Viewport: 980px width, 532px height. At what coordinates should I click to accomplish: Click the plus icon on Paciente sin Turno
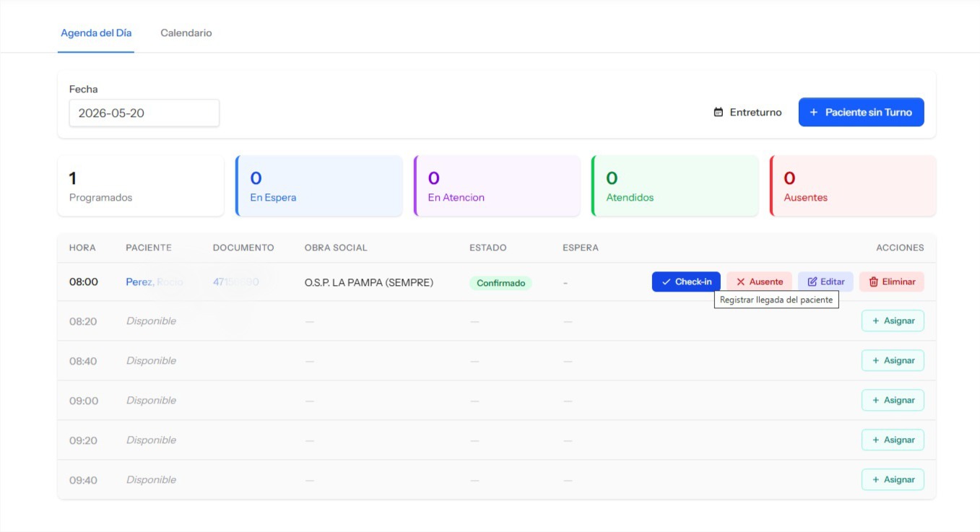click(x=814, y=113)
